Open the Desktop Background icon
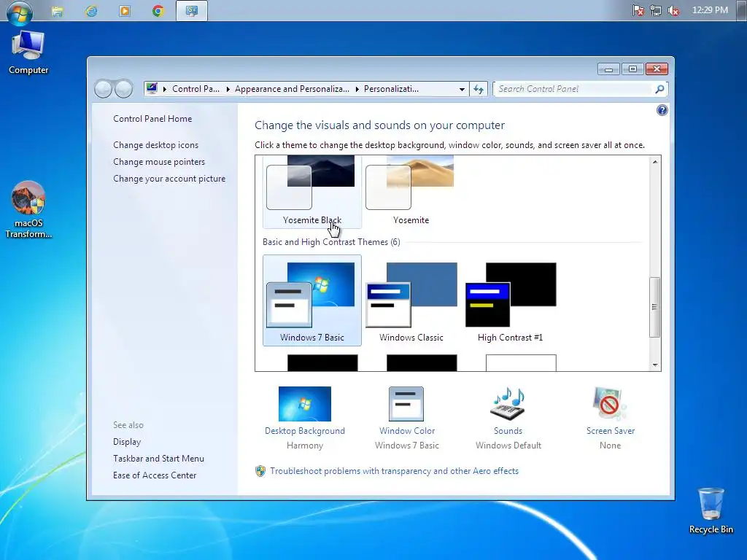Image resolution: width=747 pixels, height=560 pixels. point(305,404)
